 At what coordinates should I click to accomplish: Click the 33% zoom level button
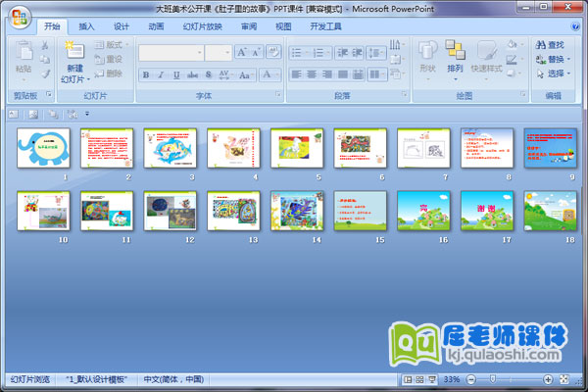coord(452,379)
